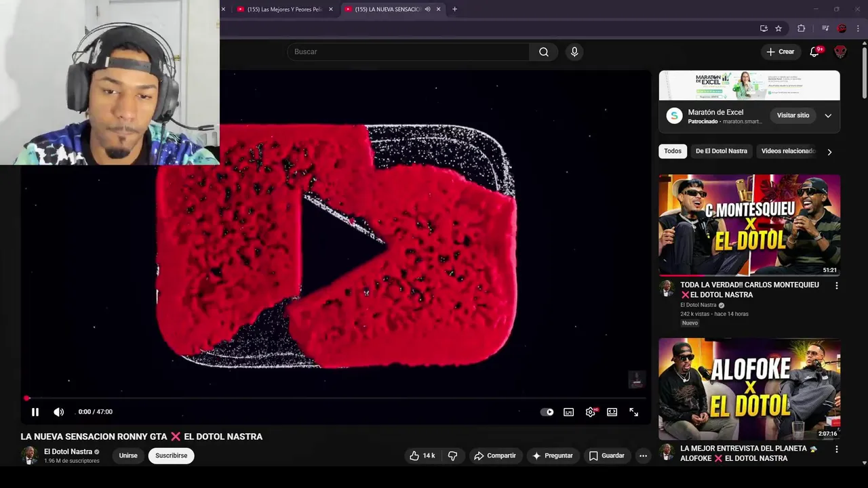Focus the Buscar search field
Viewport: 868px width, 488px height.
click(408, 52)
